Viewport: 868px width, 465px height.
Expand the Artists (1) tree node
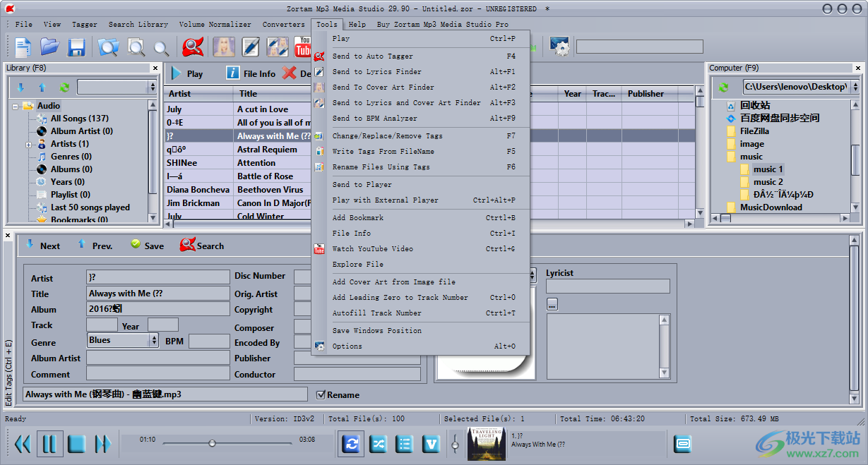(29, 144)
